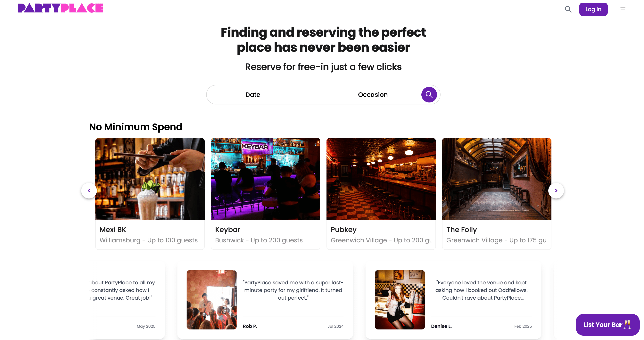Select Rob P.'s testimonial photo

211,300
